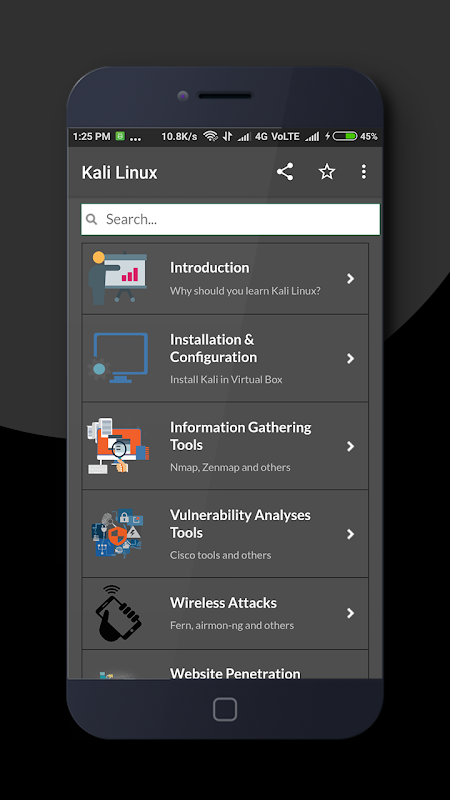450x800 pixels.
Task: Expand Installation & Configuration chevron
Action: (351, 358)
